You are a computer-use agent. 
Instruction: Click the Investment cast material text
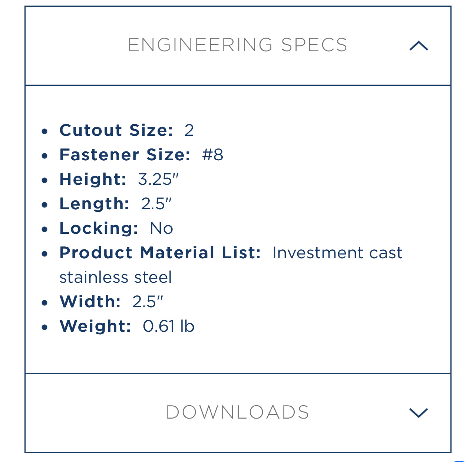pyautogui.click(x=337, y=253)
